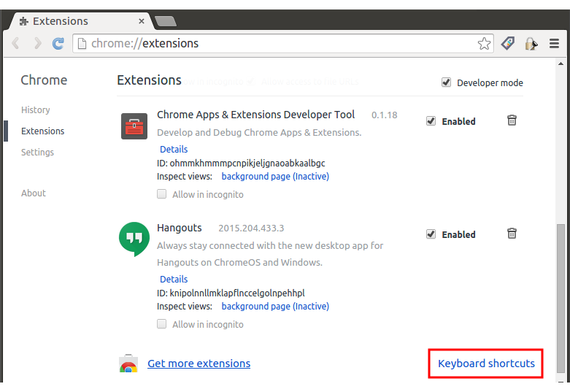
Task: Bookmark this page with the star icon
Action: (484, 44)
